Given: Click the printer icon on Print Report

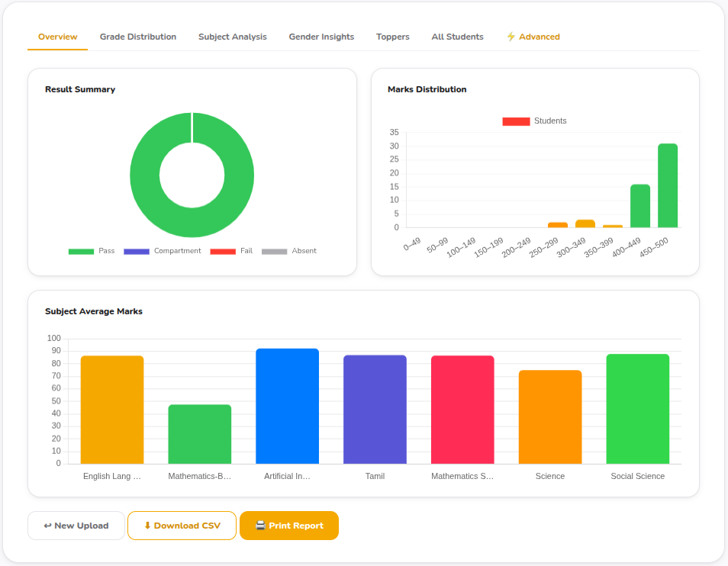Looking at the screenshot, I should coord(260,526).
